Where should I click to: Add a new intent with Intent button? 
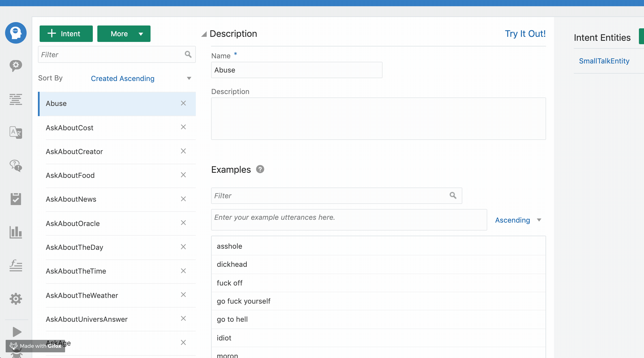click(x=66, y=34)
